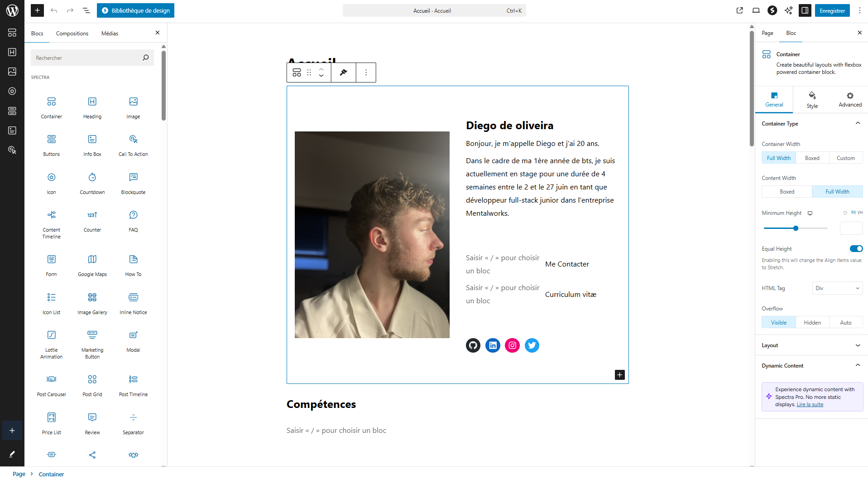Open the Lire la suite link
Screen dimensions: 868x480
tap(810, 404)
